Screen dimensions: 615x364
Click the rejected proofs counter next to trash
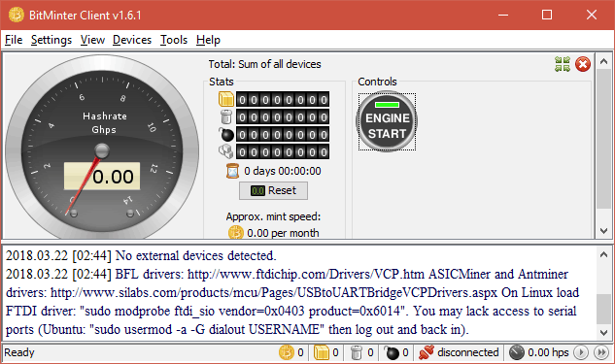[x=283, y=116]
